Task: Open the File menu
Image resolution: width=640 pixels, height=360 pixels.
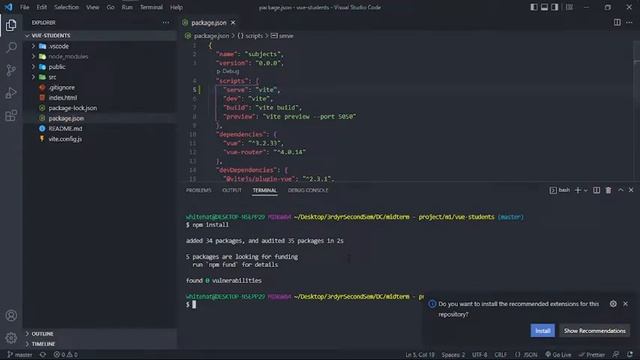Action: pos(24,7)
